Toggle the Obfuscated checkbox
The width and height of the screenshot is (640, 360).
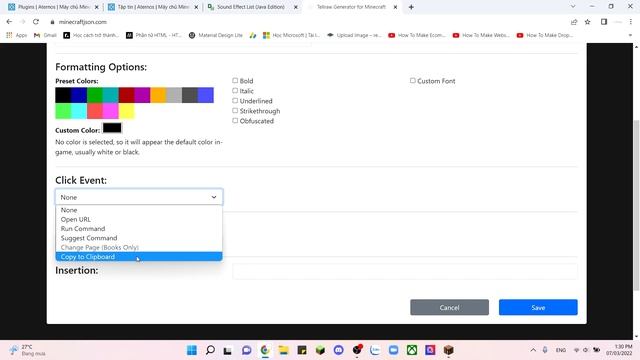coord(235,121)
